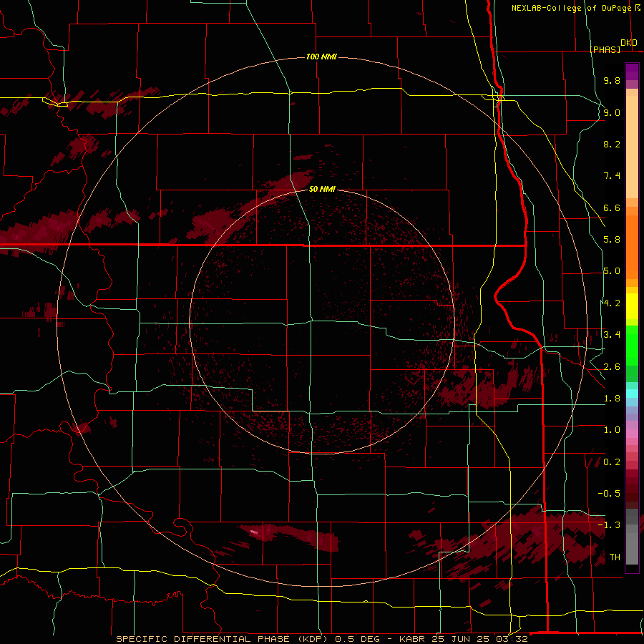The image size is (644, 644).
Task: Pick the bright green segment of the color bar
Action: click(632, 346)
